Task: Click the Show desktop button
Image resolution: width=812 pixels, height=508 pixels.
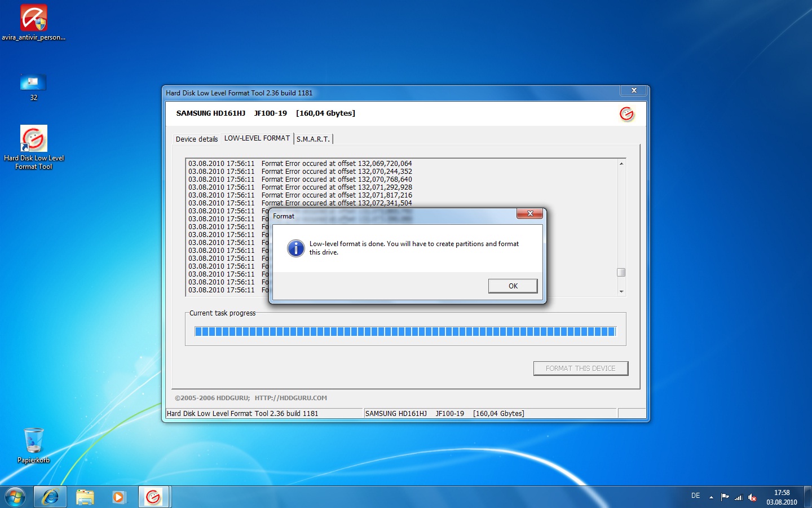Action: [x=807, y=497]
